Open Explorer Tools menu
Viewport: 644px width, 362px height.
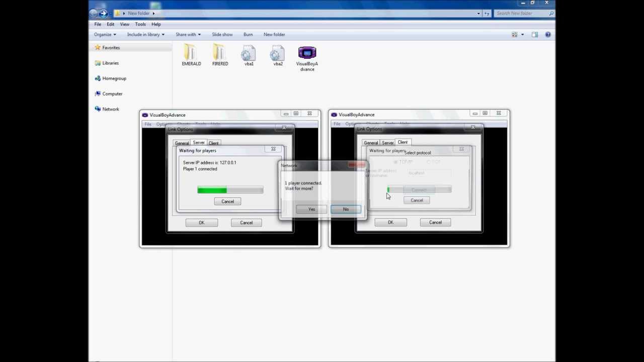pos(140,24)
